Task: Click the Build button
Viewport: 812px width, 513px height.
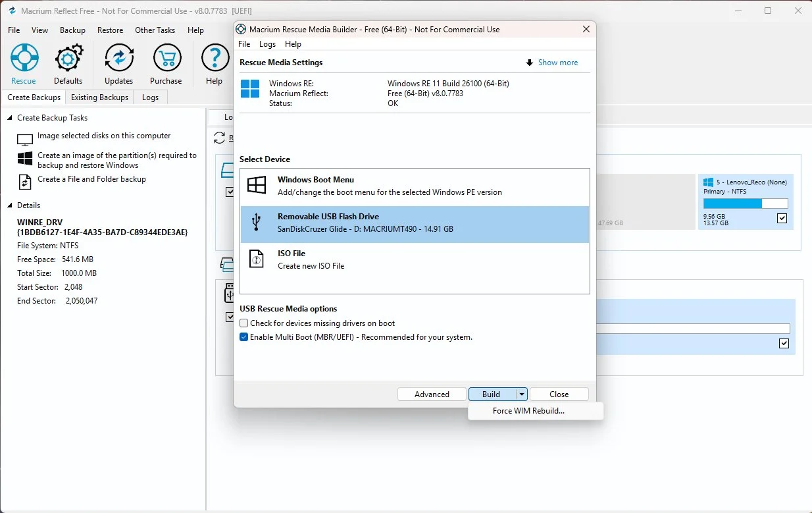Action: click(492, 394)
